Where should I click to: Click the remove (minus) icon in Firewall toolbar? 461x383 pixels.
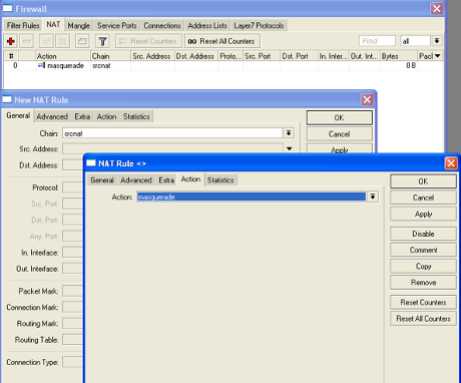pos(27,41)
